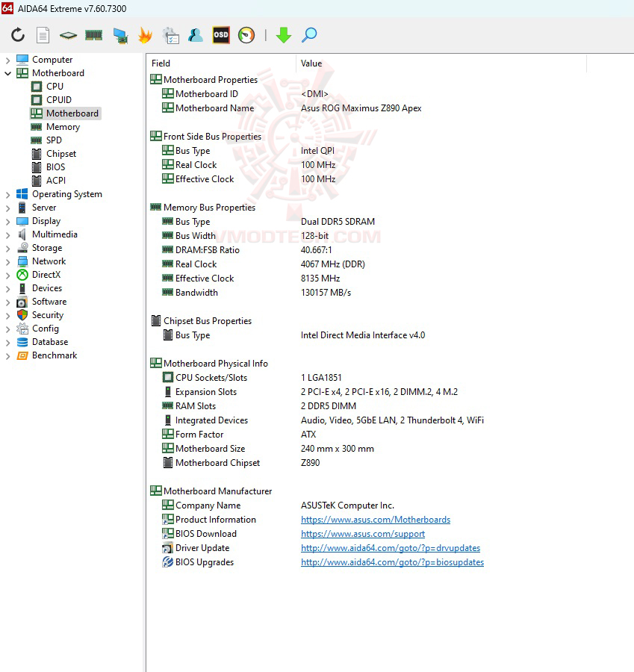Select the DirectX tree item
634x672 pixels.
tap(46, 275)
